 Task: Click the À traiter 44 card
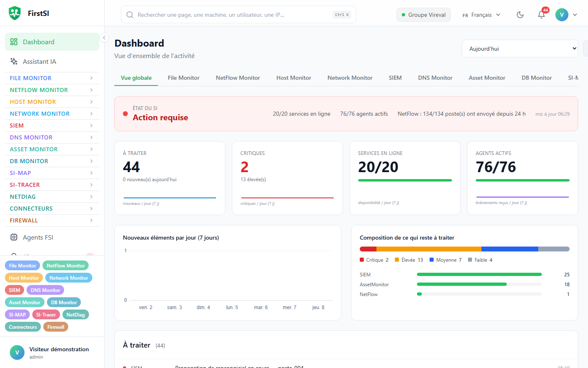[170, 178]
